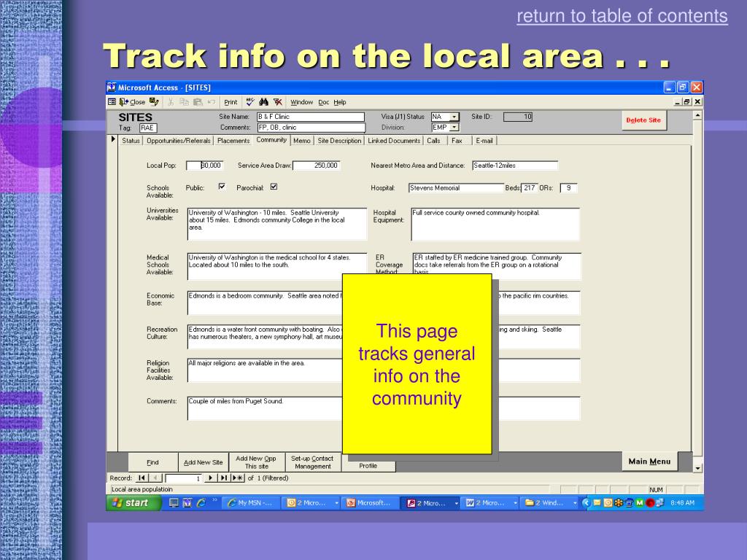Image resolution: width=747 pixels, height=560 pixels.
Task: Click return to table of contents link
Action: [x=622, y=16]
